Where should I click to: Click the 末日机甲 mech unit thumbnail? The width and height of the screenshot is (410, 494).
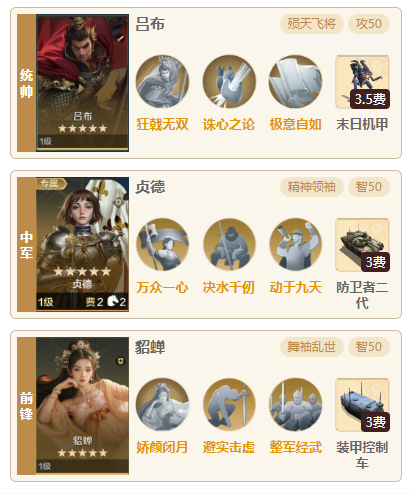(362, 82)
